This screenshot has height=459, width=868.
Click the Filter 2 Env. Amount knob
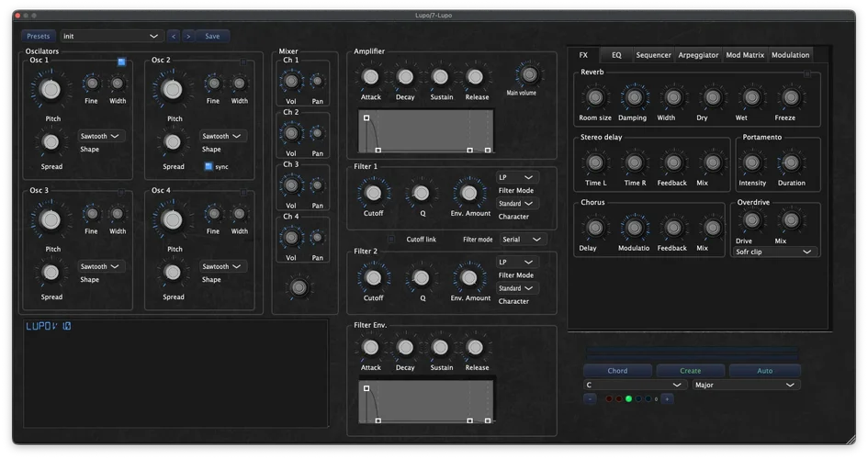[468, 277]
